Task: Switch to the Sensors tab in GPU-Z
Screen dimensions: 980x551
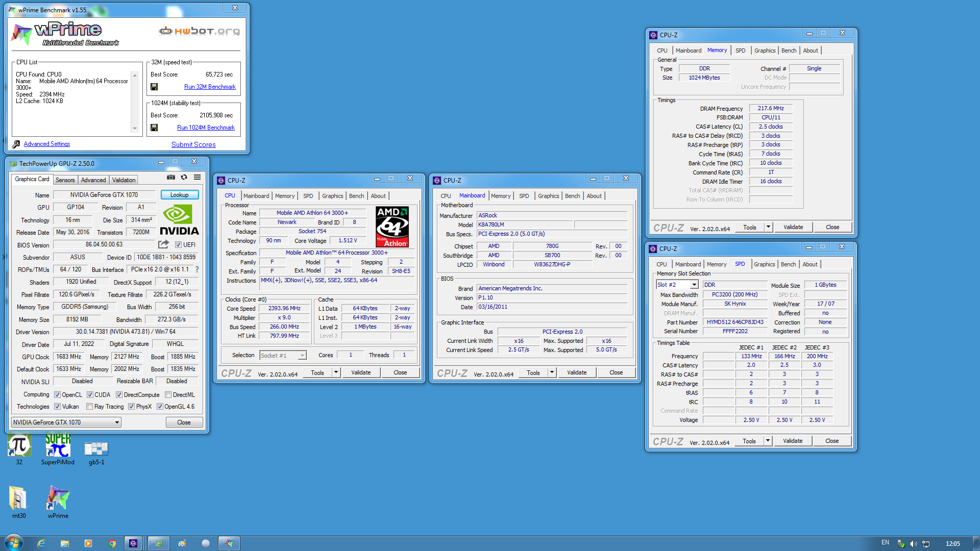Action: click(65, 180)
